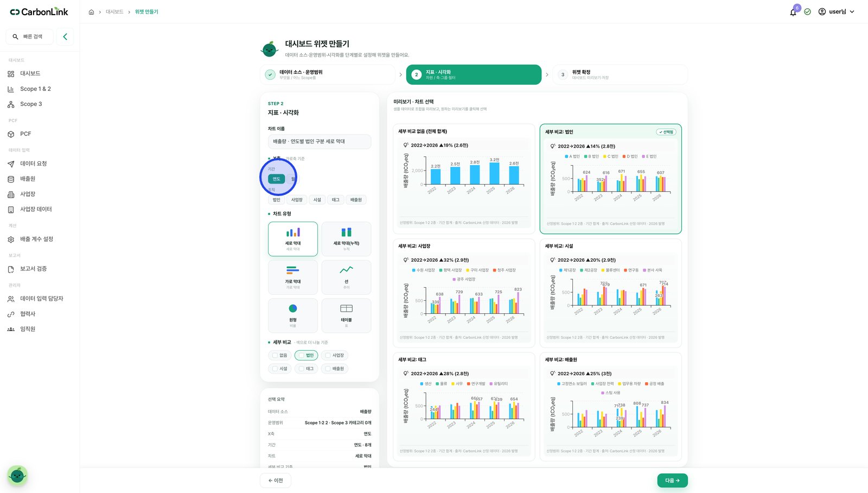868x493 pixels.
Task: Collapse the sidebar with the chevron button
Action: click(x=65, y=36)
